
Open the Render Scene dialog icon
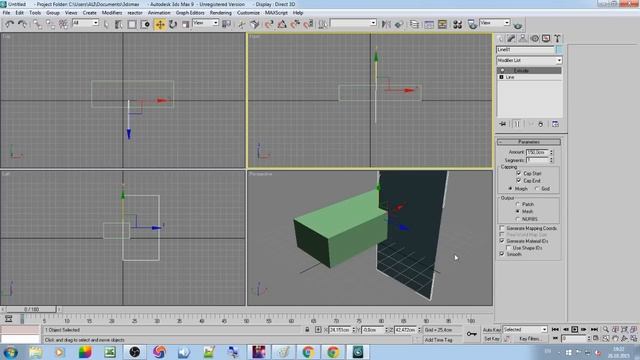(472, 24)
